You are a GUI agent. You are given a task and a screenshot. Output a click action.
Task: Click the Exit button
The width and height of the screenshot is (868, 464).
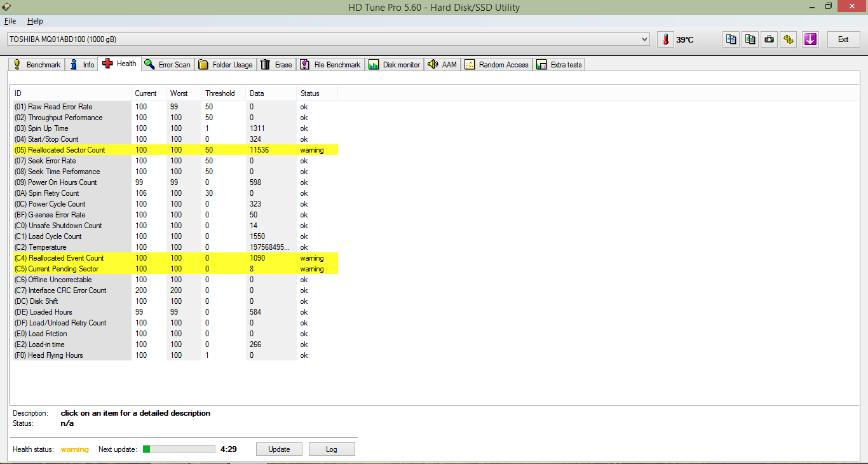click(x=843, y=39)
